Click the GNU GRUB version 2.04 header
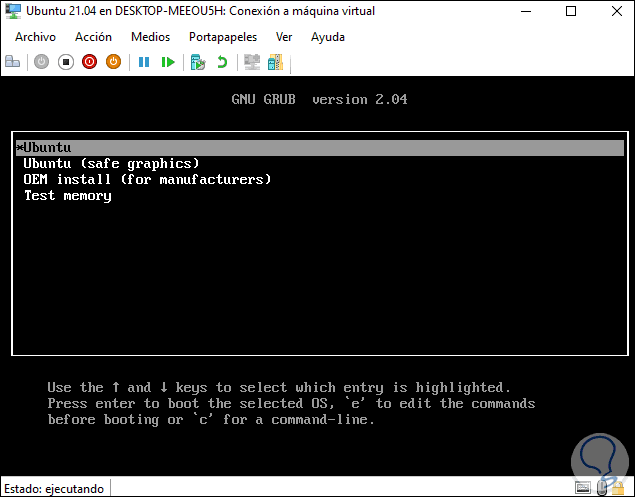Screen dimensions: 635x497 (x=320, y=99)
